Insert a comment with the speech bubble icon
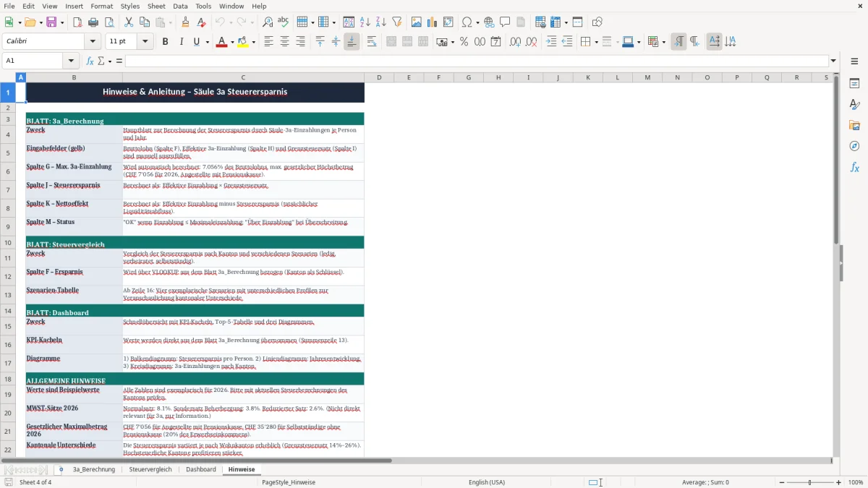 [x=505, y=22]
